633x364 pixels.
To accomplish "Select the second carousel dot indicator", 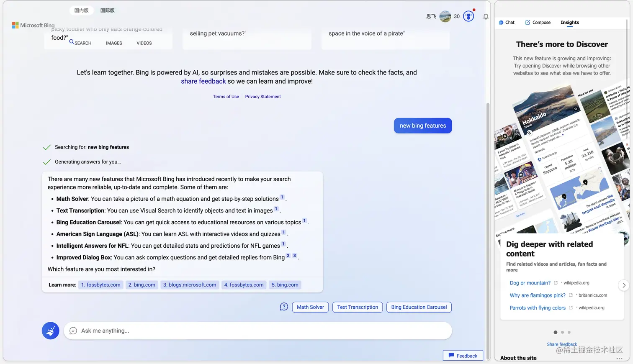I will 562,332.
